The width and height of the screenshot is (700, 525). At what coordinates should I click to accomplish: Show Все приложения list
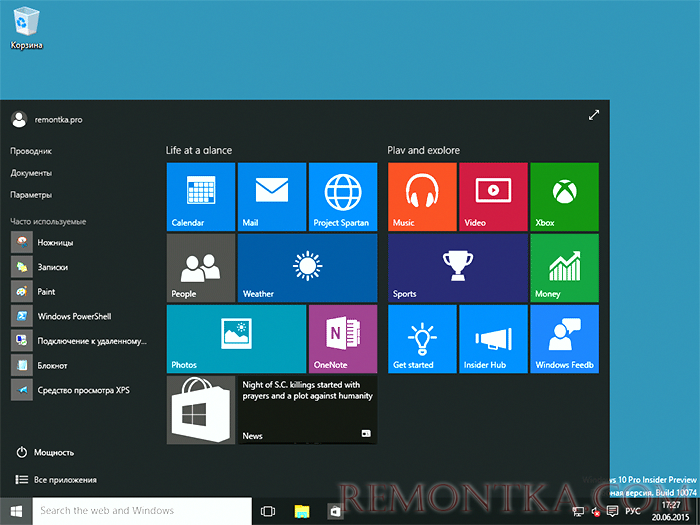56,479
